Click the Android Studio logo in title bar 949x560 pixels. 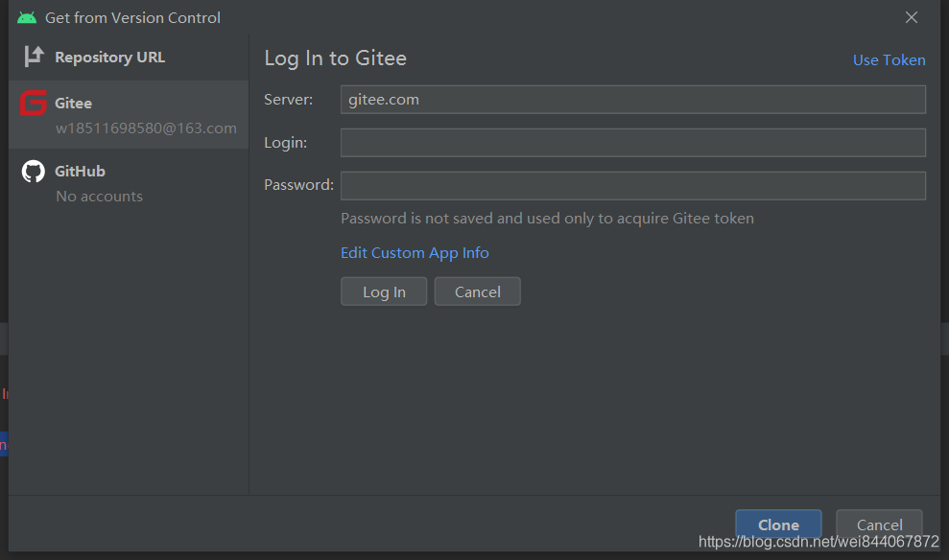(27, 17)
